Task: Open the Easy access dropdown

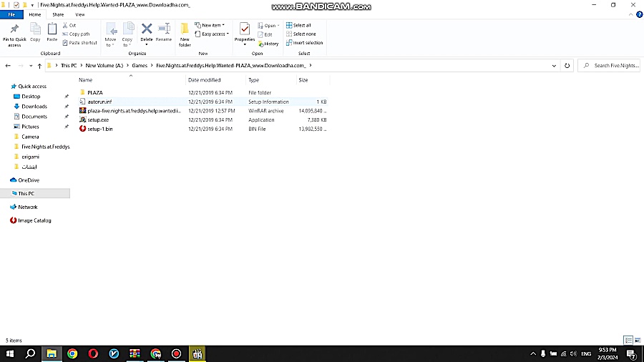Action: tap(212, 34)
